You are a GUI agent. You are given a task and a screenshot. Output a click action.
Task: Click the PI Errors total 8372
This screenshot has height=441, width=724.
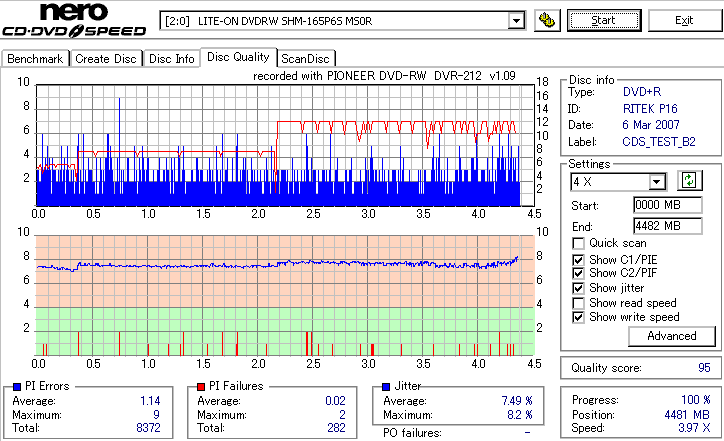pos(148,428)
